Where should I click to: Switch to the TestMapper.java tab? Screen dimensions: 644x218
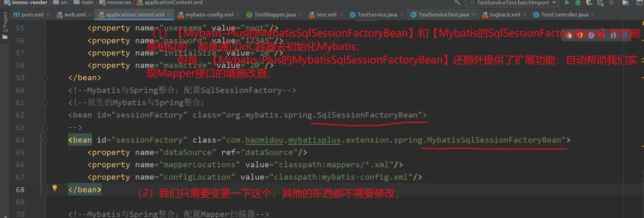click(275, 14)
